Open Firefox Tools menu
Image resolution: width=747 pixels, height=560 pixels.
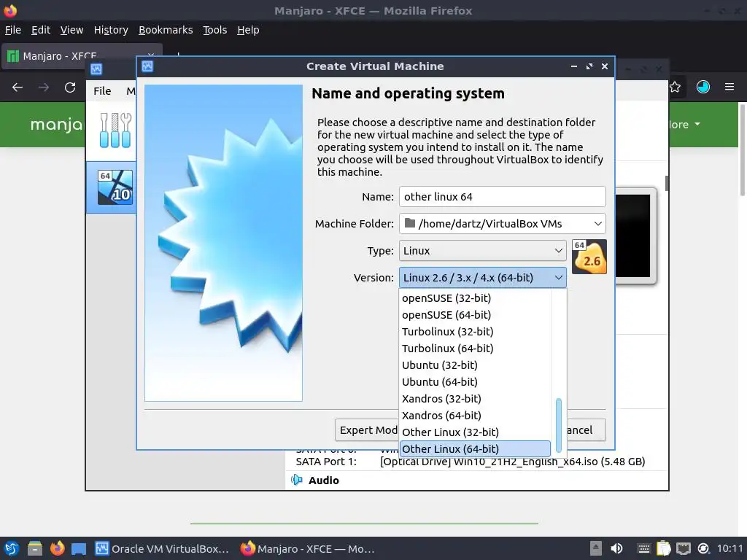pyautogui.click(x=215, y=30)
